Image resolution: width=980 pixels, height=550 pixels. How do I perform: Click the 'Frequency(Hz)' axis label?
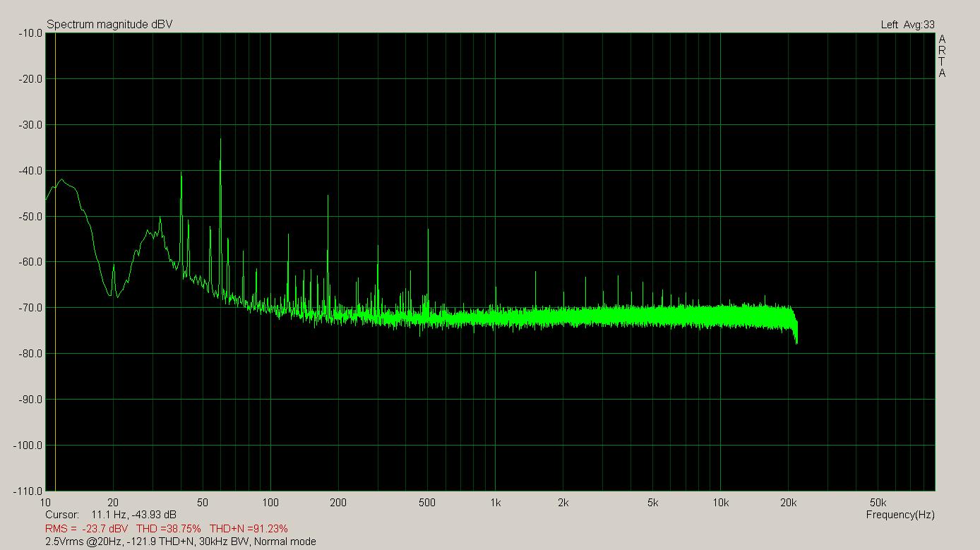[x=900, y=515]
